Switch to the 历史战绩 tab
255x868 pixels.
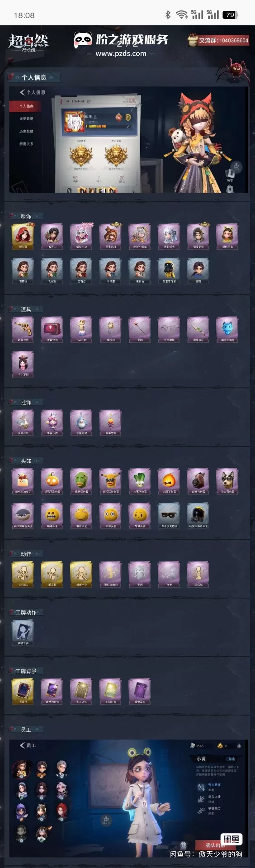[26, 131]
